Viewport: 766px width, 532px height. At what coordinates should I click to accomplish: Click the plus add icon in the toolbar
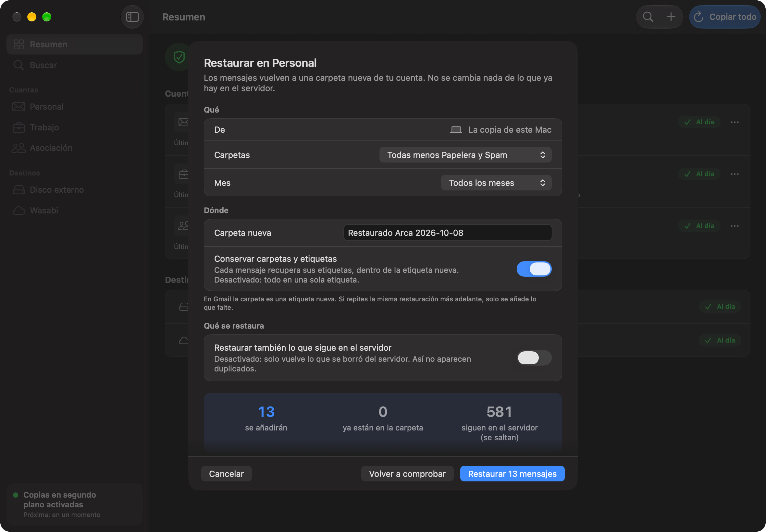[671, 17]
